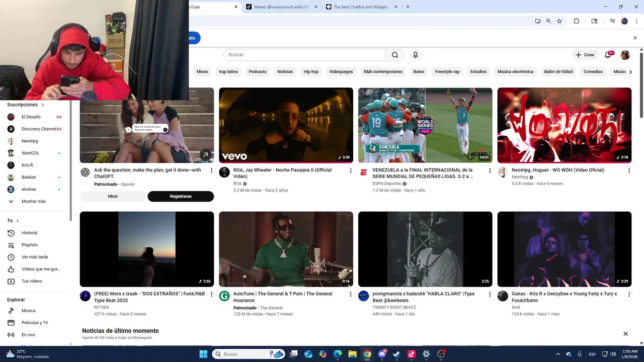
Task: Open File Explorer from the taskbar
Action: pos(352,354)
